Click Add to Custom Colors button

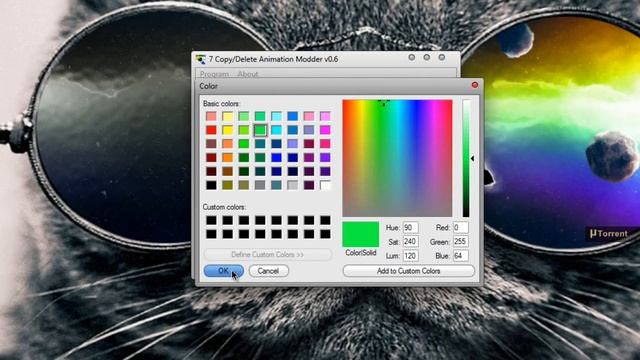[409, 271]
